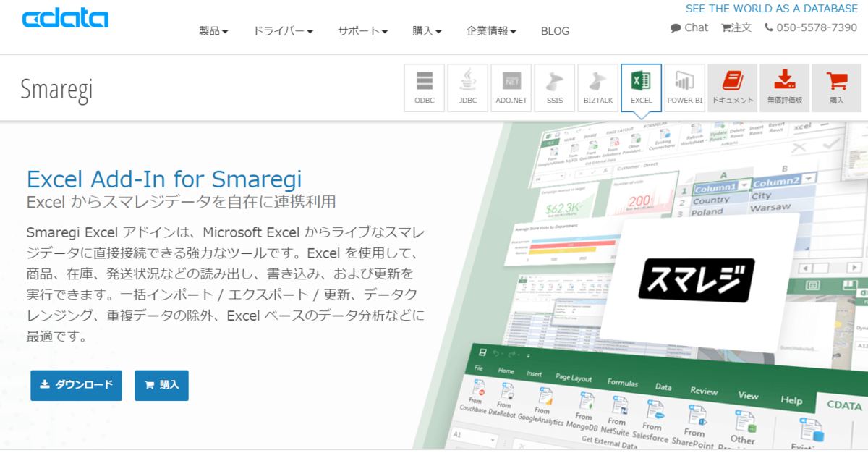Open the SSIS component icon
The width and height of the screenshot is (868, 453).
[555, 88]
